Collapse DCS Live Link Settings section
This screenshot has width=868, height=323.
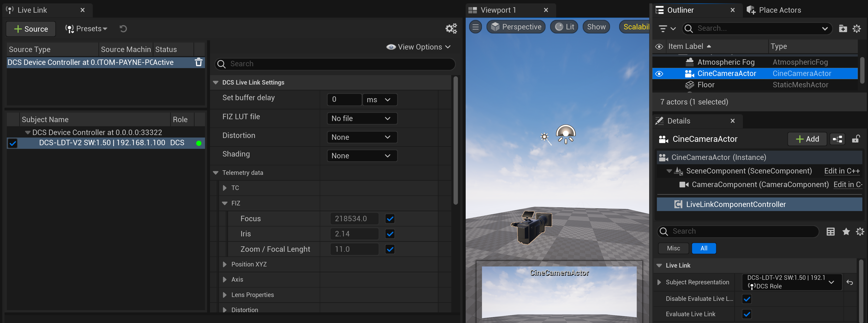[x=216, y=83]
